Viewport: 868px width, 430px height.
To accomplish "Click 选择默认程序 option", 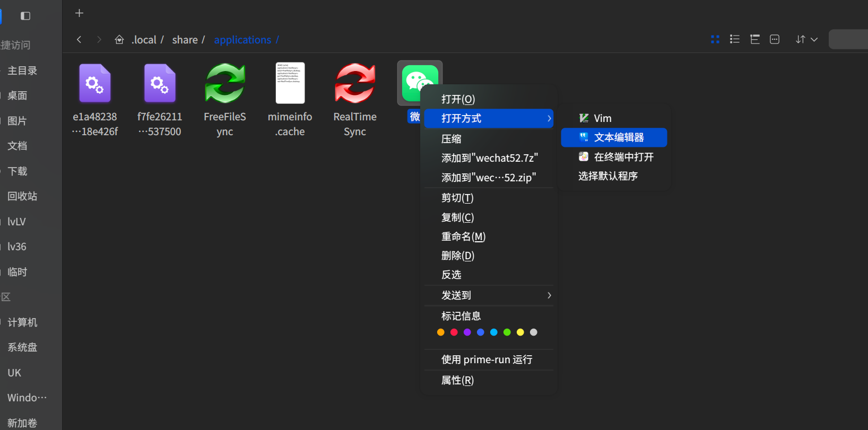I will (614, 176).
